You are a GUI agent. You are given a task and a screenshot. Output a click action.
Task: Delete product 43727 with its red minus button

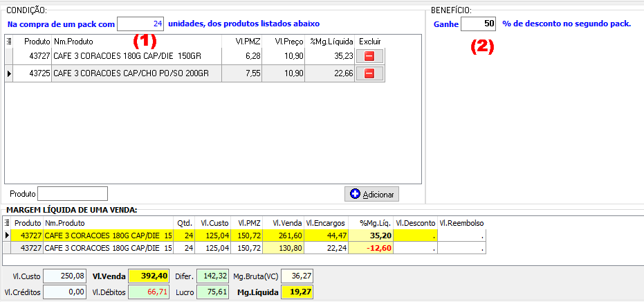coord(369,56)
